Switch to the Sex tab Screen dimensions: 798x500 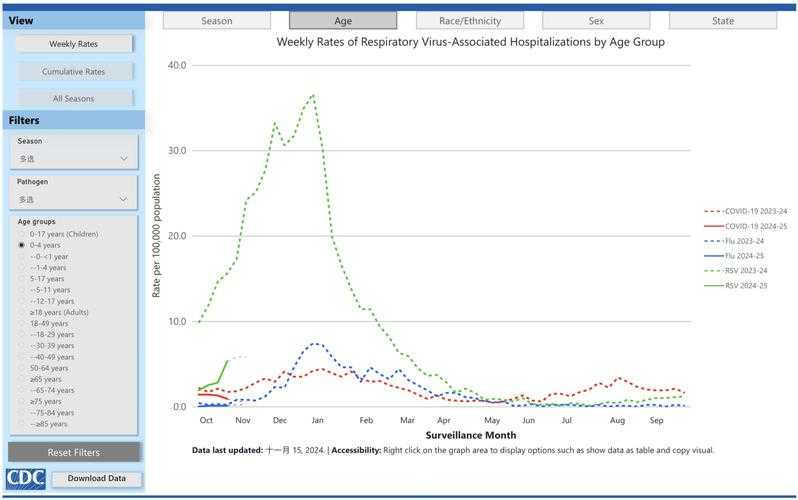pyautogui.click(x=596, y=20)
